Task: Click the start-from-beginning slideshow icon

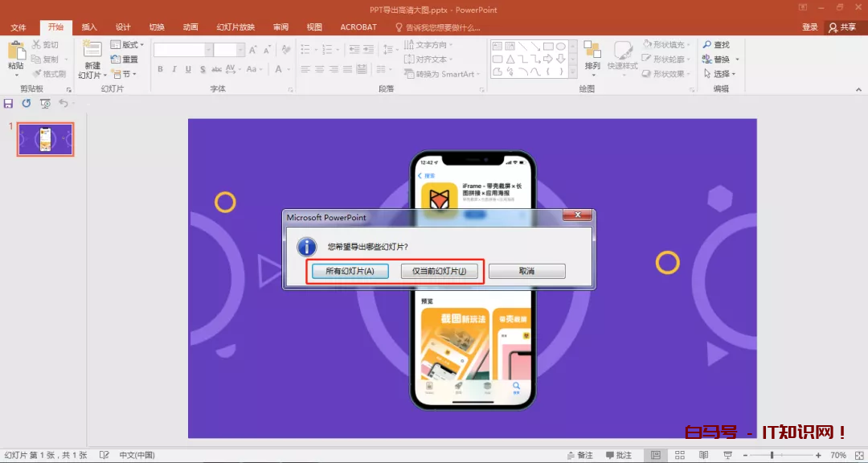Action: (45, 104)
